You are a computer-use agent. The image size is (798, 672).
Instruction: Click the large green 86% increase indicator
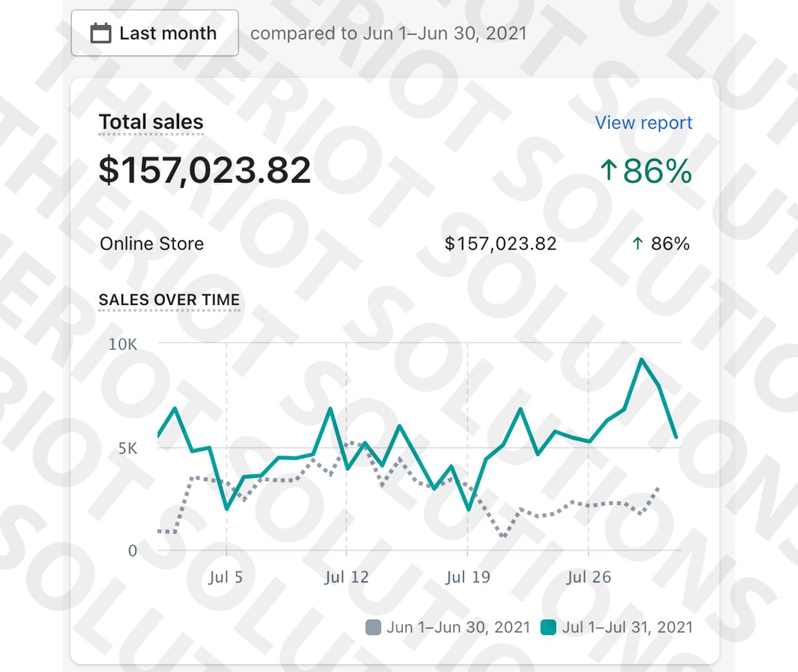645,171
